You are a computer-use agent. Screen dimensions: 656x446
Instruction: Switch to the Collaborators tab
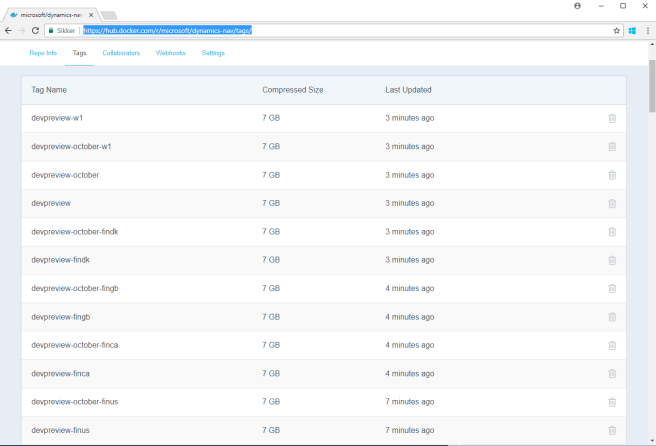tap(121, 53)
